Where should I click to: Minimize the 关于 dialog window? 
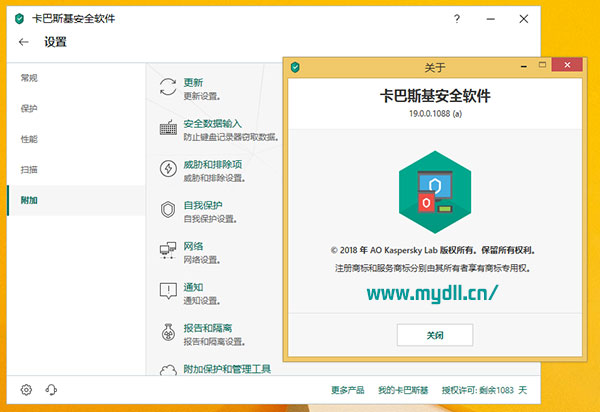pyautogui.click(x=524, y=66)
